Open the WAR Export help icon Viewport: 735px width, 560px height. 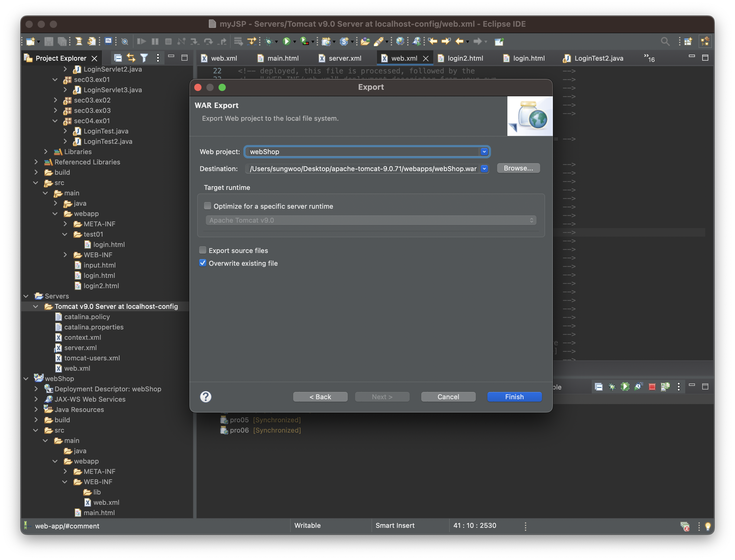click(205, 397)
